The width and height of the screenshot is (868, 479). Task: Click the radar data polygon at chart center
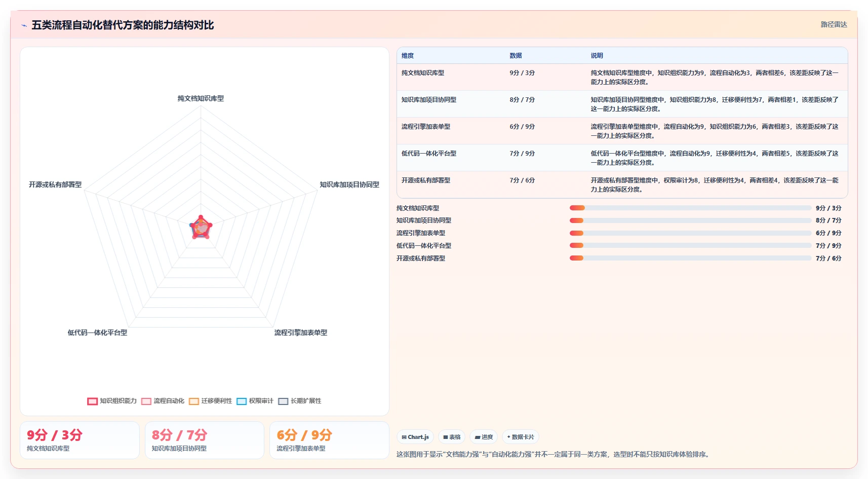pos(201,228)
